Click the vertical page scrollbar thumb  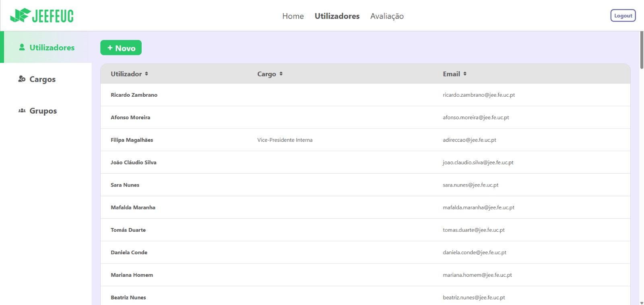click(642, 50)
